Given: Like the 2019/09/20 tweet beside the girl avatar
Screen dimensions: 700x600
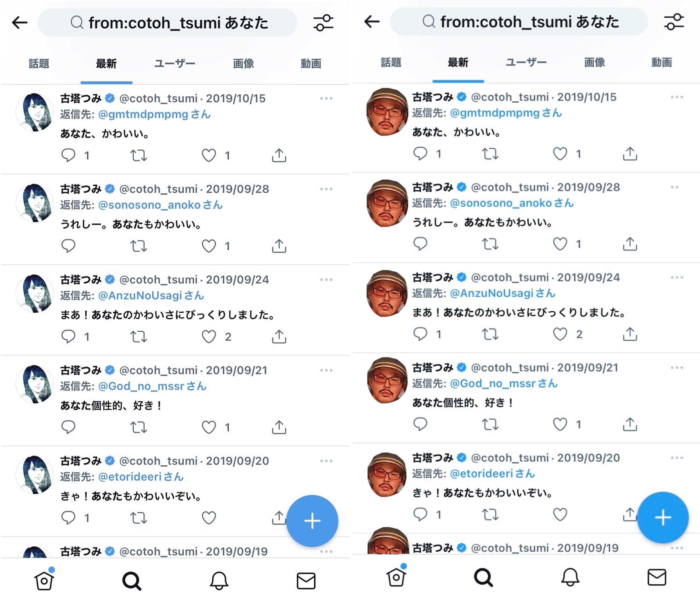Looking at the screenshot, I should click(209, 518).
